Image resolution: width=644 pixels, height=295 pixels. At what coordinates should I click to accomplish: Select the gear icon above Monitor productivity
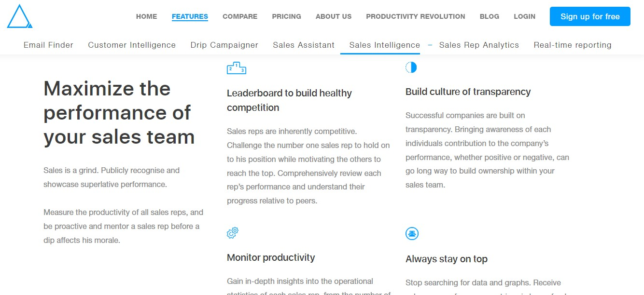click(232, 232)
